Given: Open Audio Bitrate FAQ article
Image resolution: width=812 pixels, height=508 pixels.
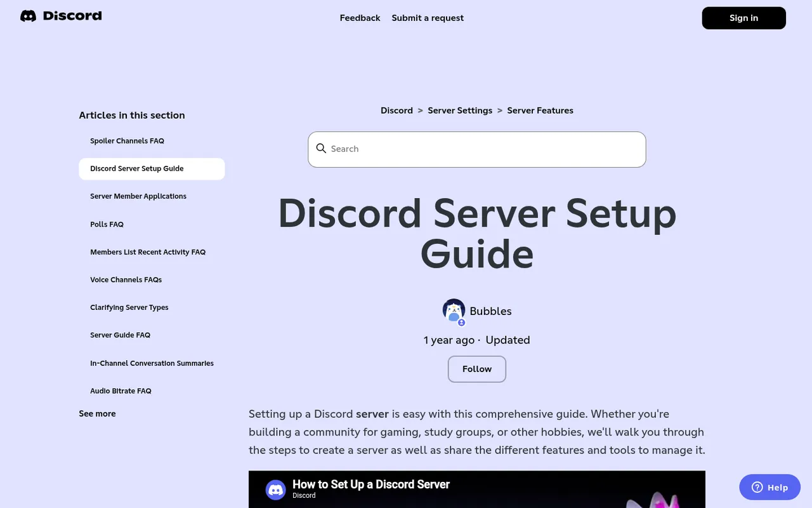Looking at the screenshot, I should pos(121,391).
